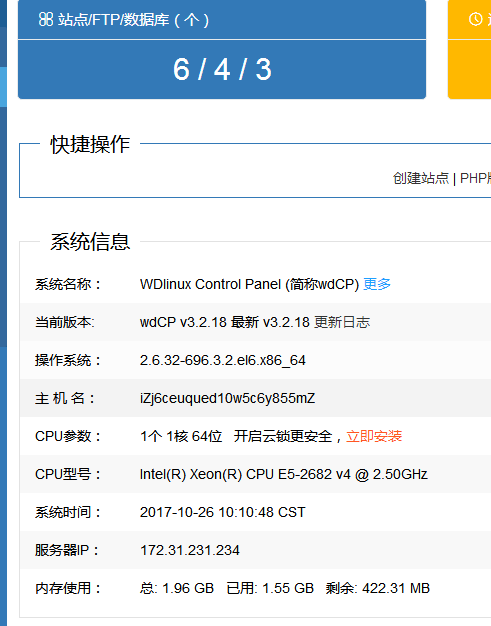Viewport: 491px width, 626px height.
Task: Click the 系统信息 section heading
Action: tap(90, 242)
